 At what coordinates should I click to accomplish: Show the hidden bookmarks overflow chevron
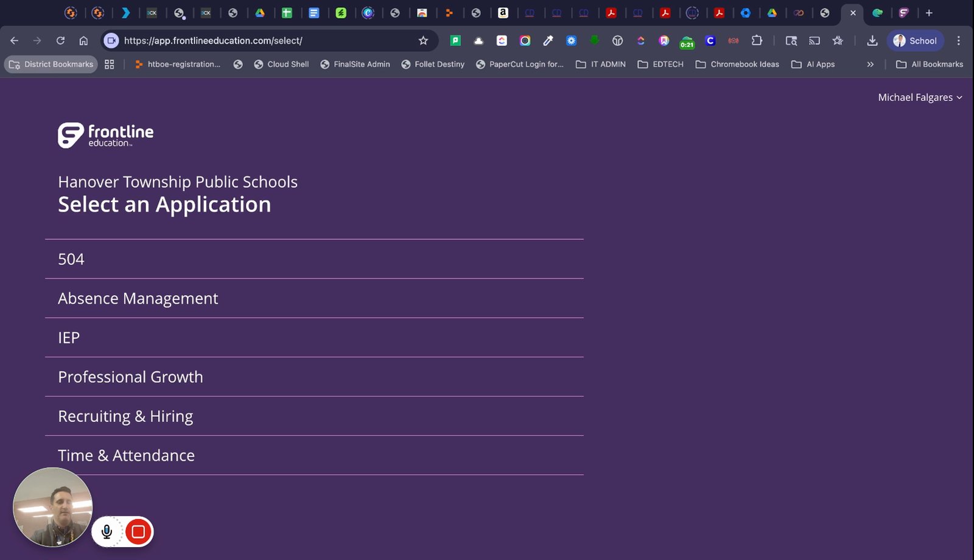click(x=870, y=64)
